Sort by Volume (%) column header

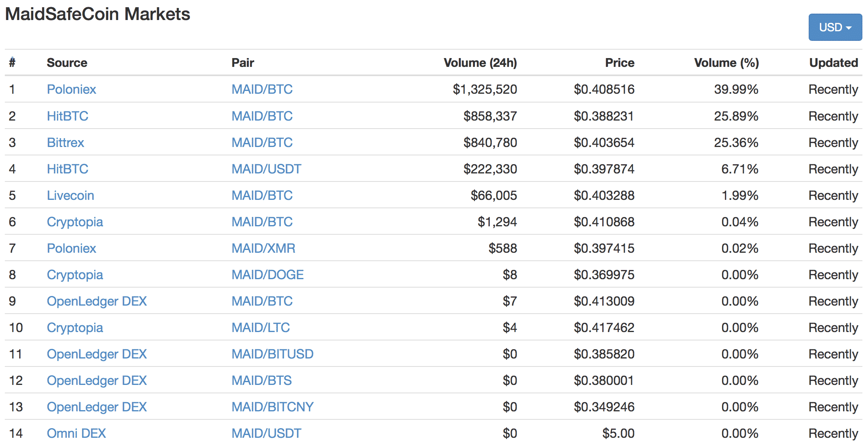(727, 62)
